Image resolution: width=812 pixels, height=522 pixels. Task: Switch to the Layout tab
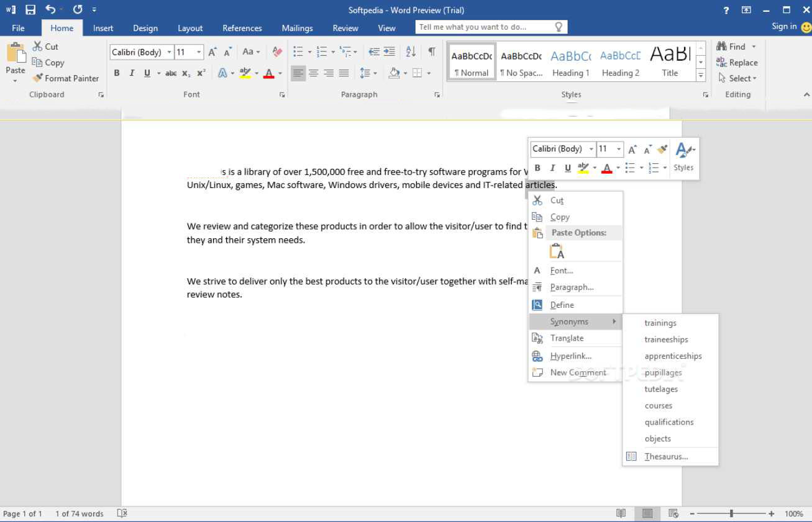[190, 28]
